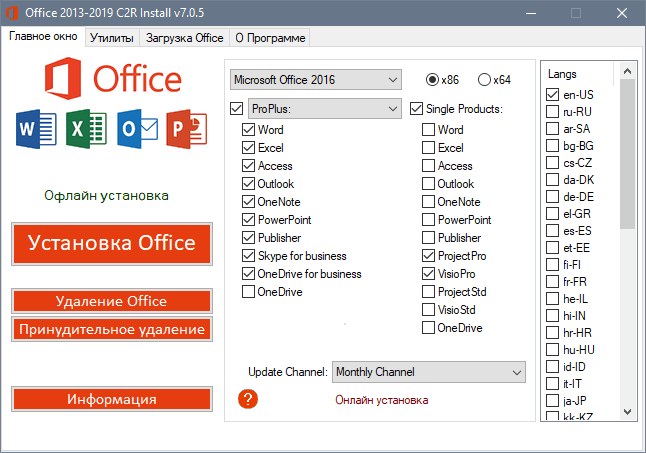Click the Информация button
The image size is (646, 453).
[x=112, y=399]
